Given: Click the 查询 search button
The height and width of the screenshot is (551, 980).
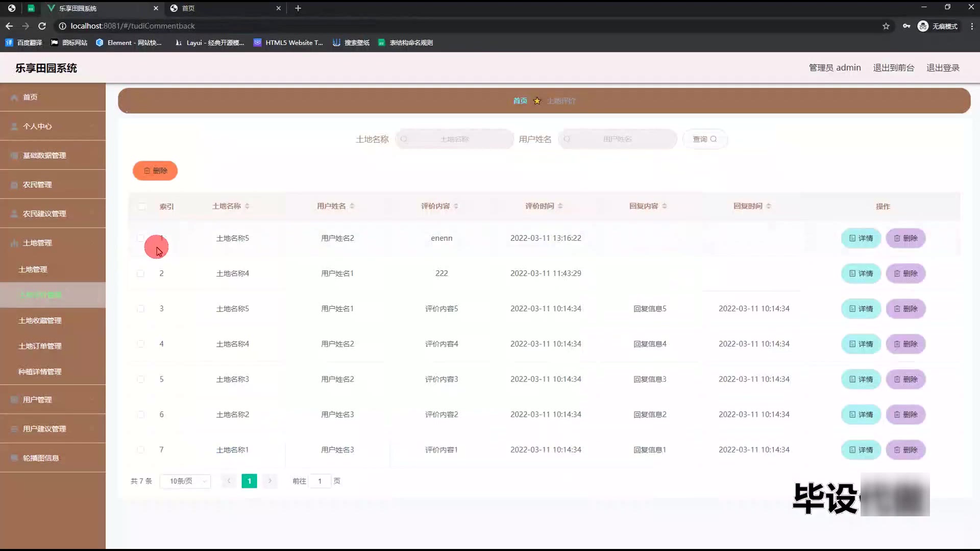Looking at the screenshot, I should tap(705, 139).
